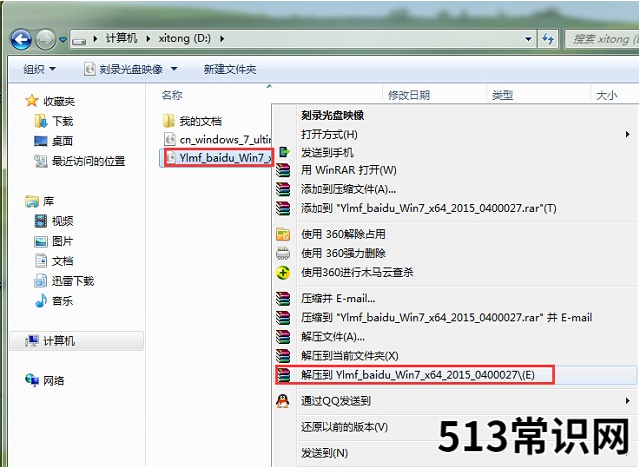639x467 pixels.
Task: Click the QQ penguin icon in context menu
Action: pyautogui.click(x=283, y=401)
